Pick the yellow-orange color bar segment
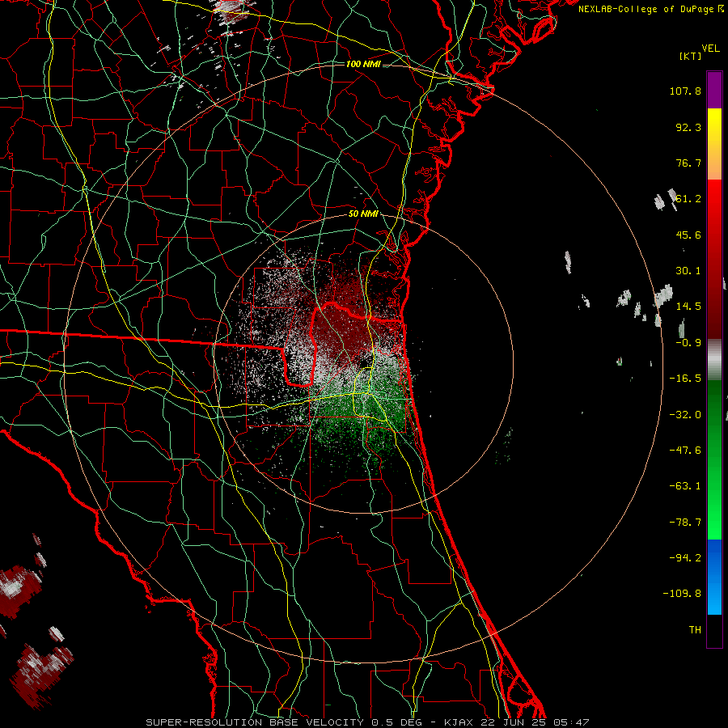The height and width of the screenshot is (728, 728). [x=714, y=144]
